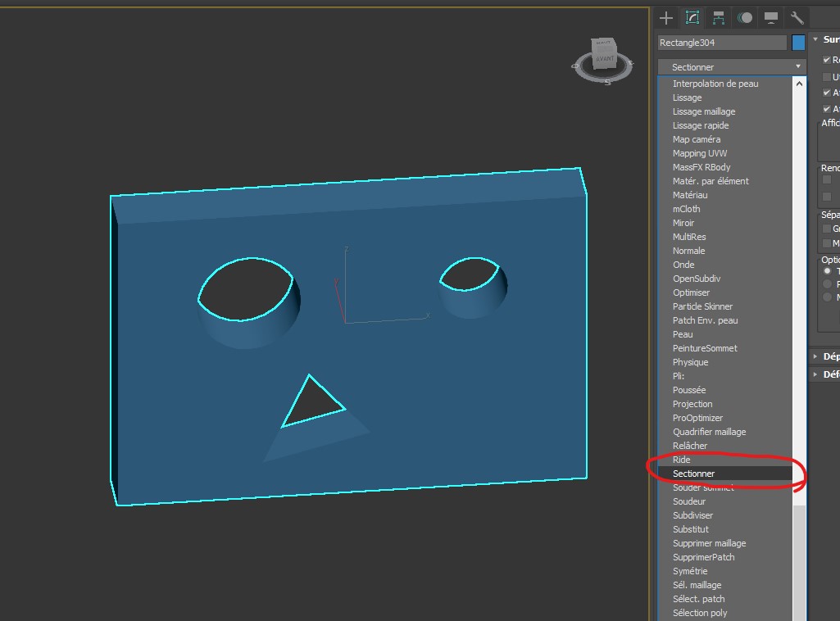This screenshot has height=621, width=840.
Task: Enable the unchecked 'U…' checkbox below it
Action: pyautogui.click(x=827, y=76)
